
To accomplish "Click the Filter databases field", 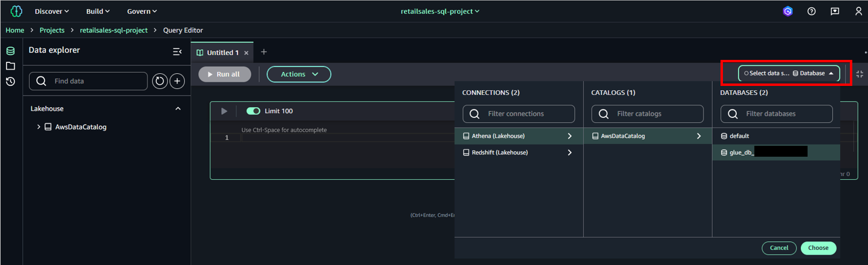I will coord(776,114).
